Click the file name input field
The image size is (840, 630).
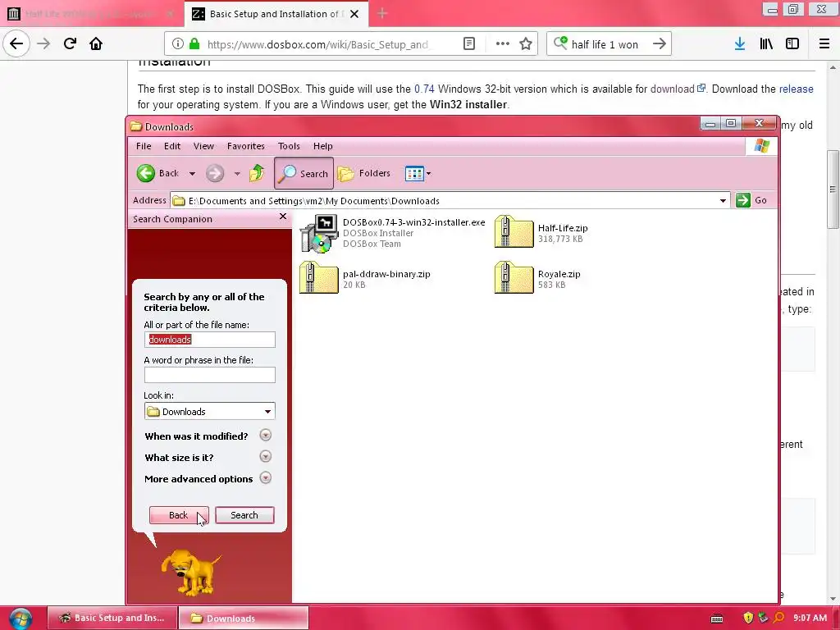point(209,340)
